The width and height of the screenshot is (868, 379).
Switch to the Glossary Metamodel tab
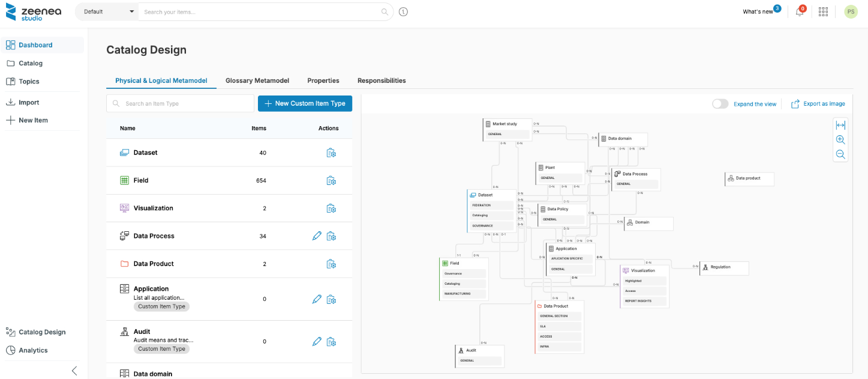[x=257, y=80]
